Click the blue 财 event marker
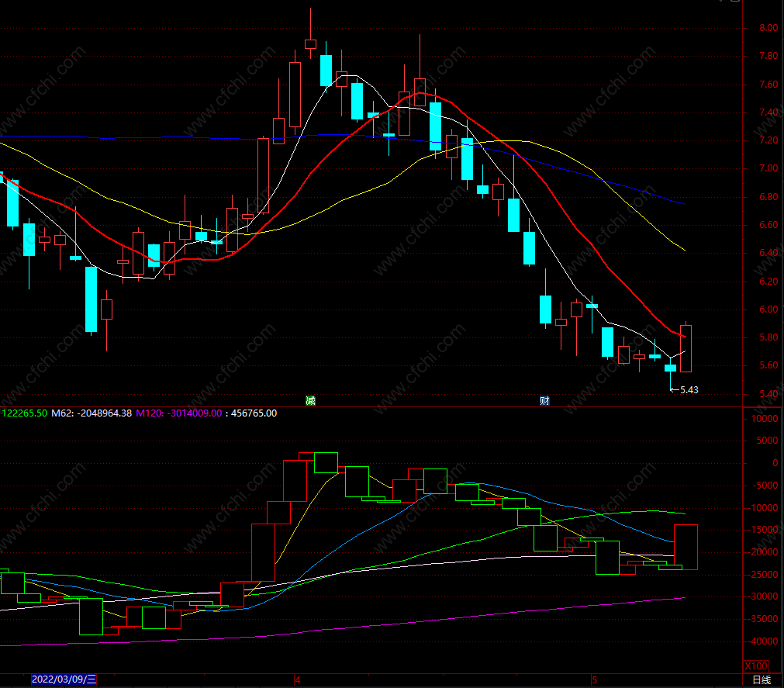784x688 pixels. click(544, 400)
